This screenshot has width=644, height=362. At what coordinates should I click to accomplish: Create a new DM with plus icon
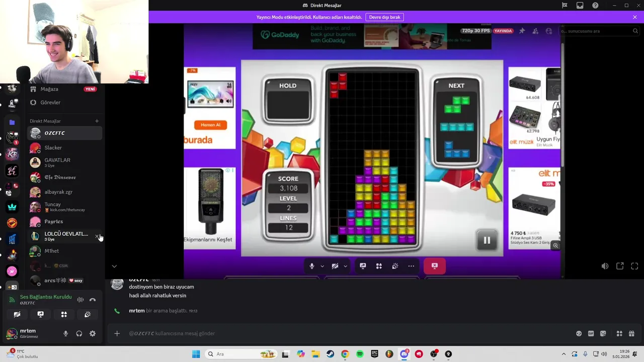coord(97,121)
